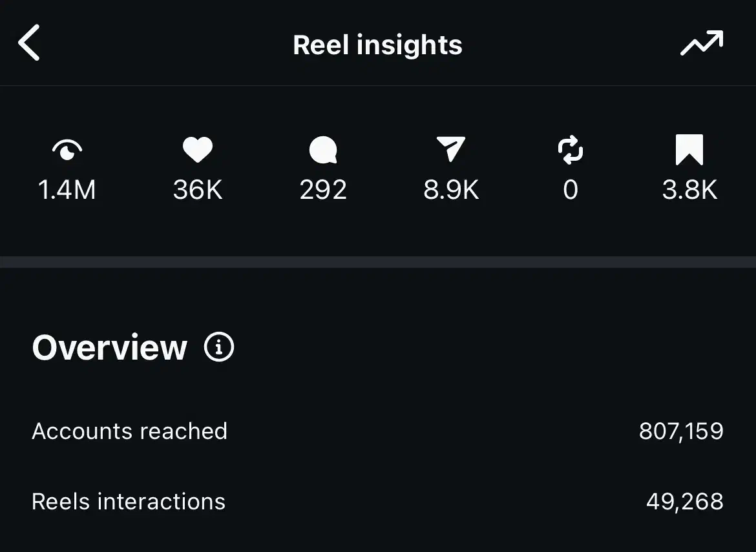
Task: Click the Overview section heading
Action: coord(110,347)
